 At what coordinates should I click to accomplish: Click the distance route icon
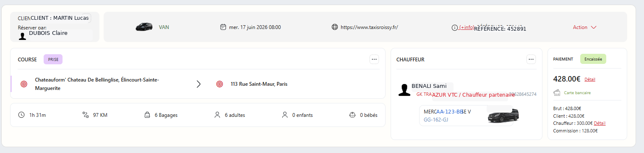(x=86, y=115)
